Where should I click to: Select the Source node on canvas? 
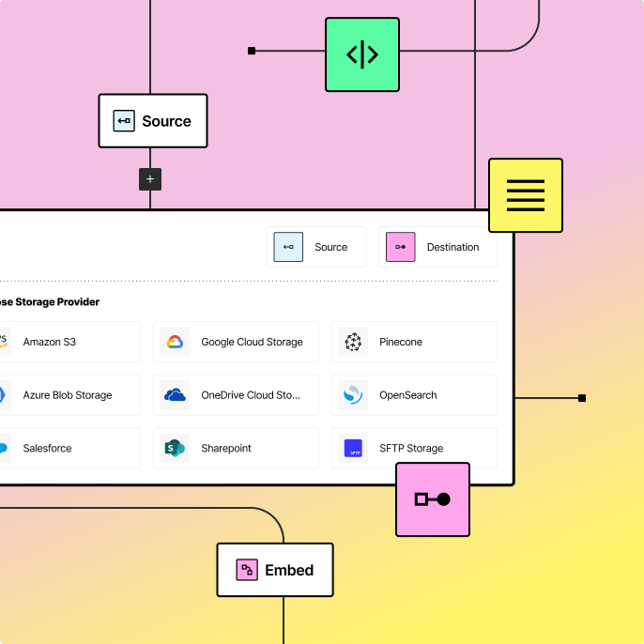tap(153, 121)
